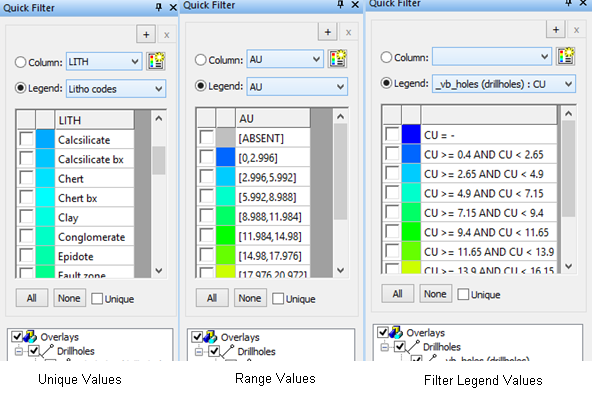Click the add filter plus icon in the Range Values panel

pyautogui.click(x=329, y=32)
